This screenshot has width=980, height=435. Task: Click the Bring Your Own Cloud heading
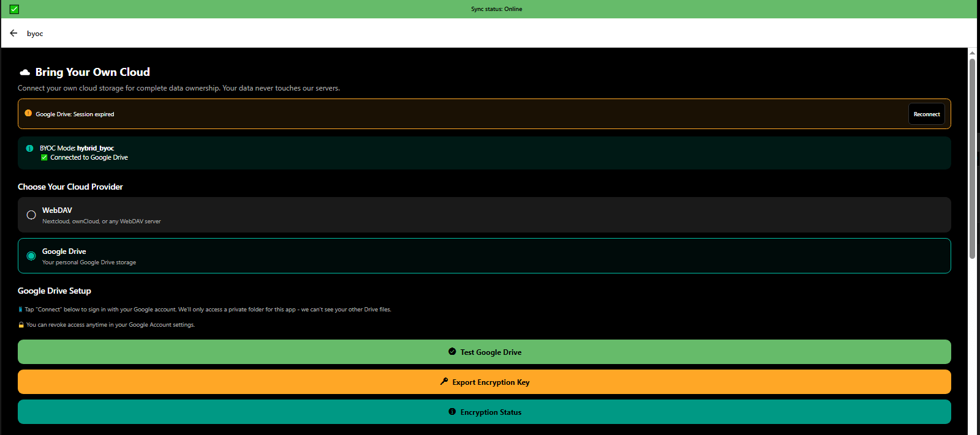pos(92,72)
